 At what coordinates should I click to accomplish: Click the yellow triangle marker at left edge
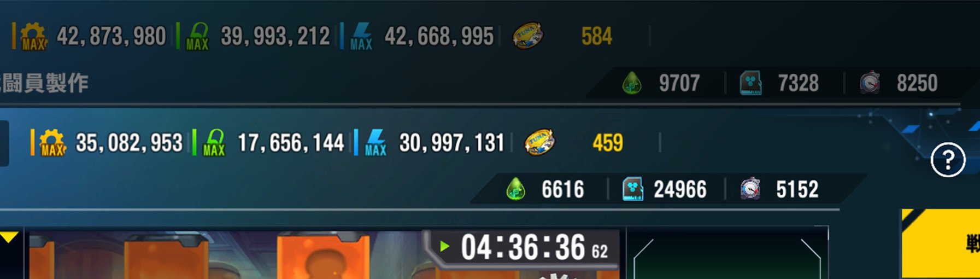9,237
